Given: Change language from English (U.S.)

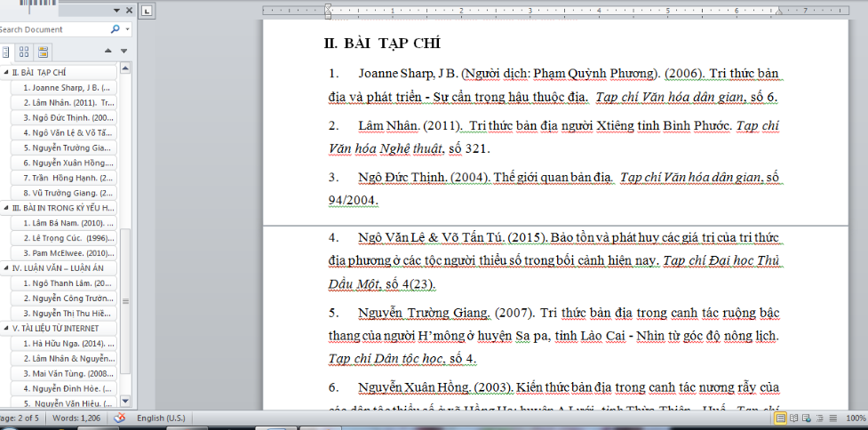Looking at the screenshot, I should pos(161,418).
